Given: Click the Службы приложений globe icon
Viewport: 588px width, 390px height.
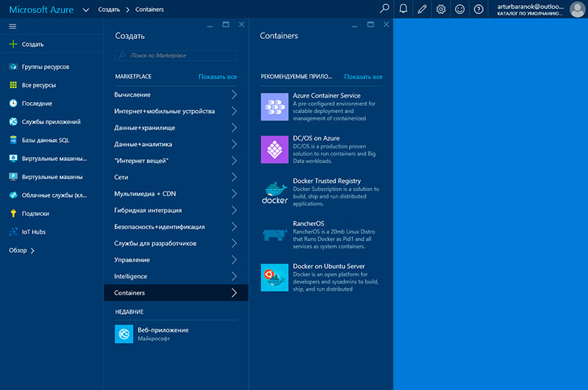Looking at the screenshot, I should tap(13, 122).
